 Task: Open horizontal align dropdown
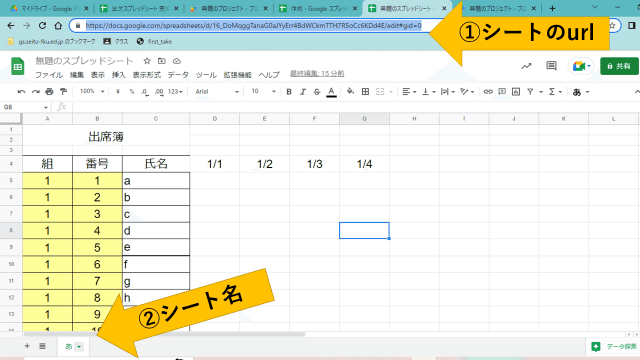click(x=409, y=92)
